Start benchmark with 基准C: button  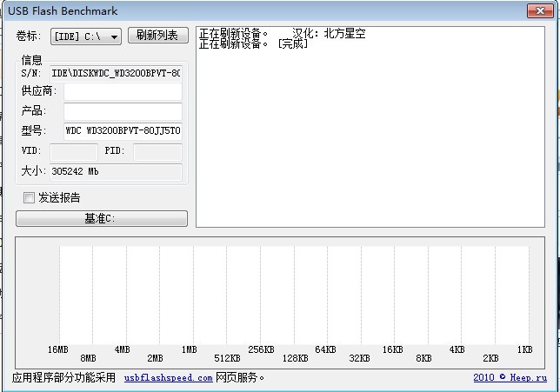(x=102, y=218)
